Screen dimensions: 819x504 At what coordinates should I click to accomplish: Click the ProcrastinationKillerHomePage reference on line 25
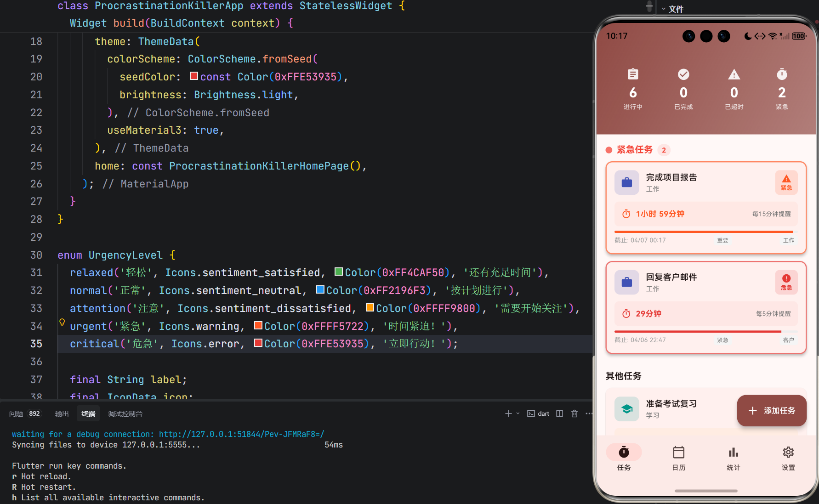(x=259, y=166)
